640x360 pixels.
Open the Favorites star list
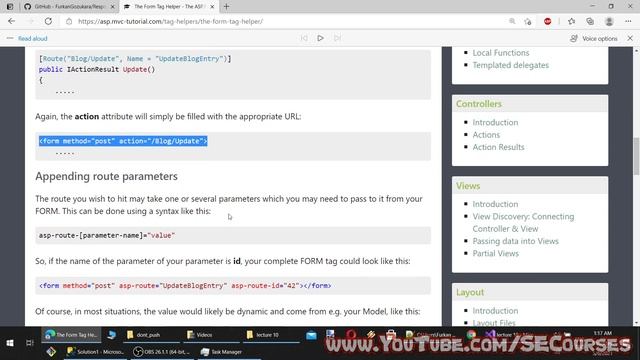click(x=571, y=21)
